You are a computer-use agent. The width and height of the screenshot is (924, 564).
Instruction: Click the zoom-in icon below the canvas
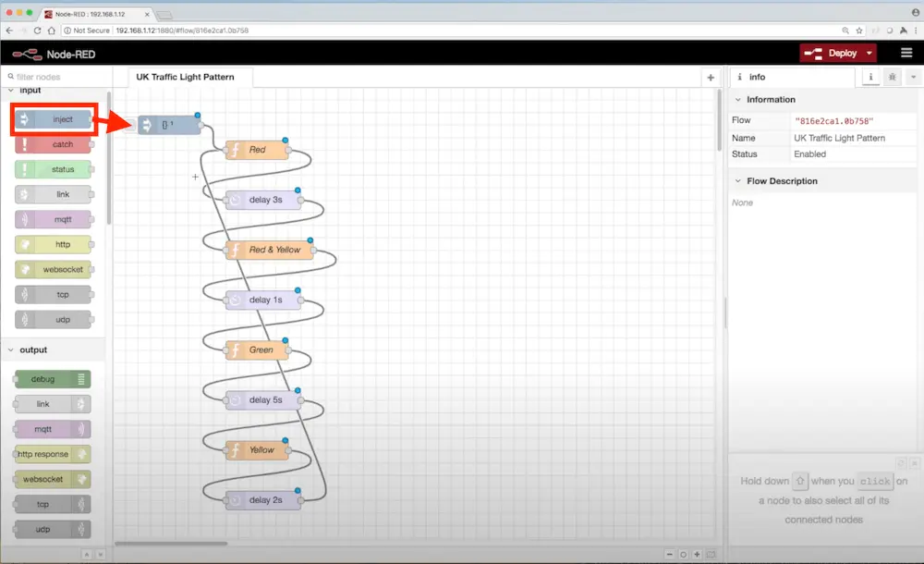click(697, 554)
